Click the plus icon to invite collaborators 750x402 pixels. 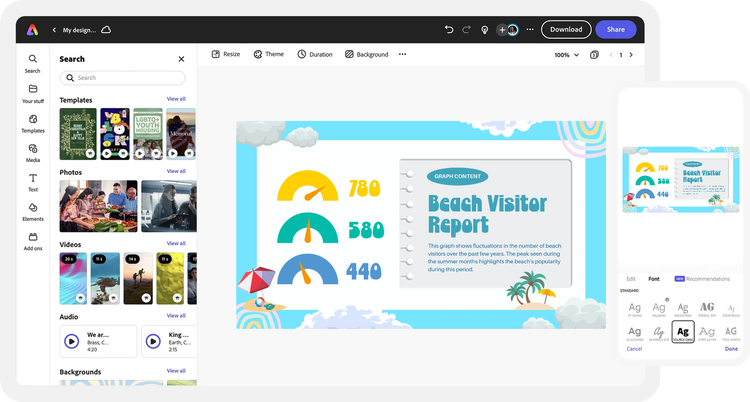click(x=502, y=30)
